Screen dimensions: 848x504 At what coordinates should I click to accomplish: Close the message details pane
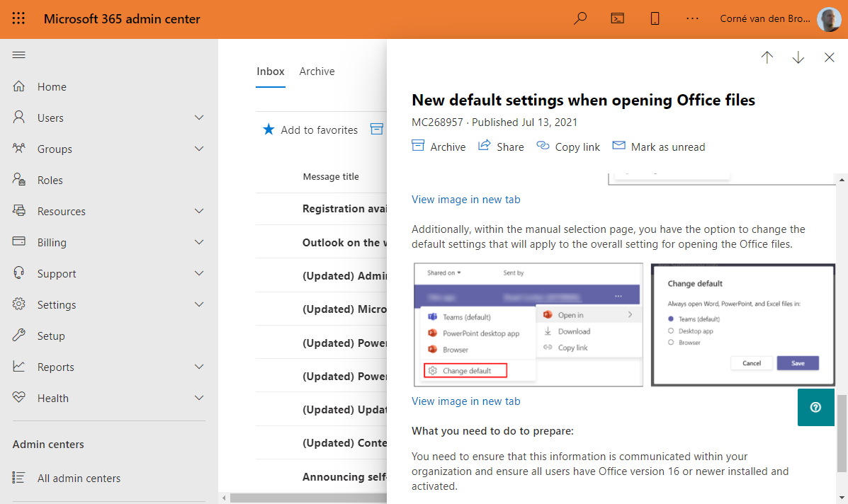coord(829,57)
